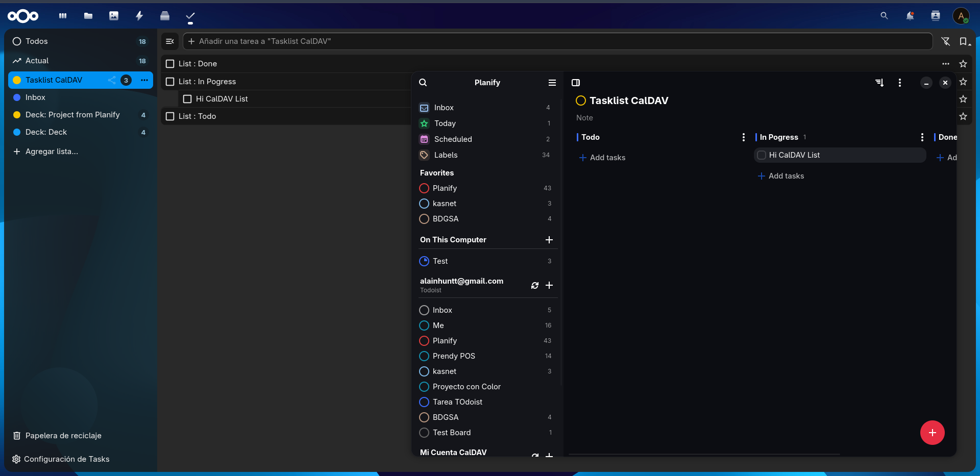Click share icon on Tasklist CalDAV
980x476 pixels.
112,80
